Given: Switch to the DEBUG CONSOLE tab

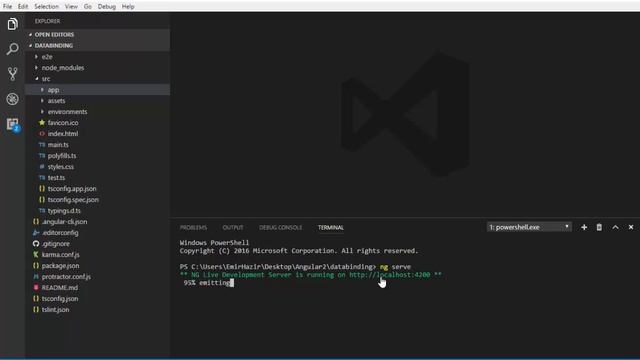Looking at the screenshot, I should [281, 228].
